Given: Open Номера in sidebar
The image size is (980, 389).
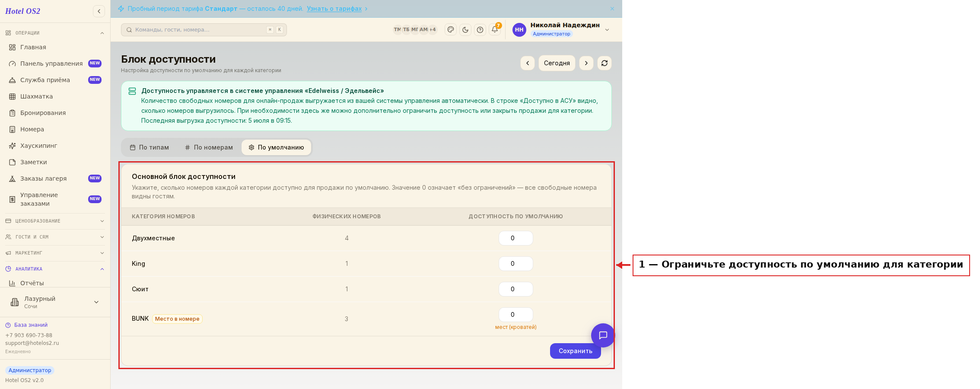Looking at the screenshot, I should click(x=55, y=129).
